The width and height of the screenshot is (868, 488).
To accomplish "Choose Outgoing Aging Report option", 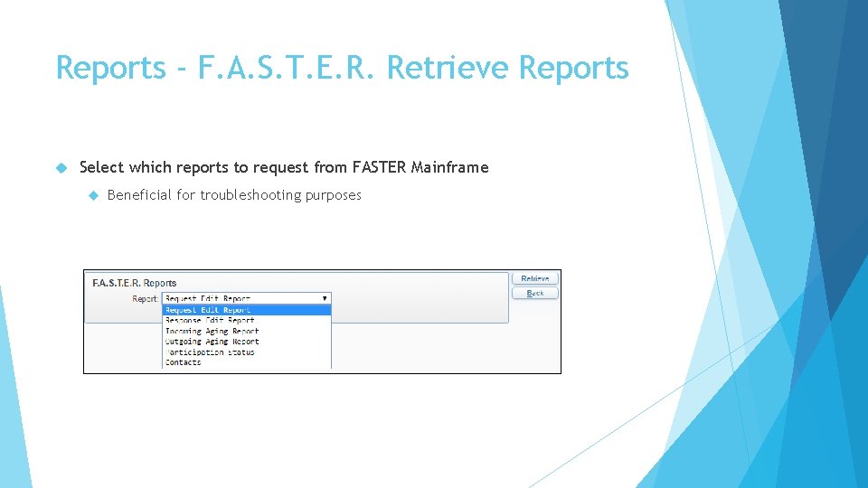I will point(246,342).
